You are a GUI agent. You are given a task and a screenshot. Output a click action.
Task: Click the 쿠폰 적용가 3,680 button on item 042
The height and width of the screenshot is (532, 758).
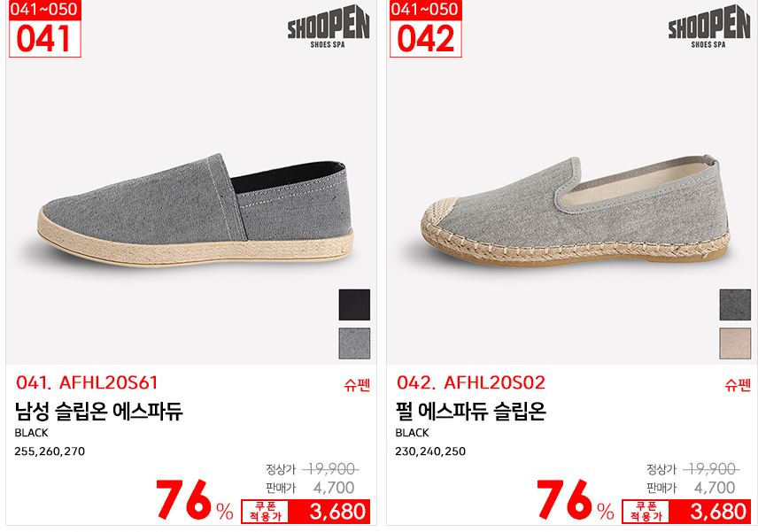687,512
